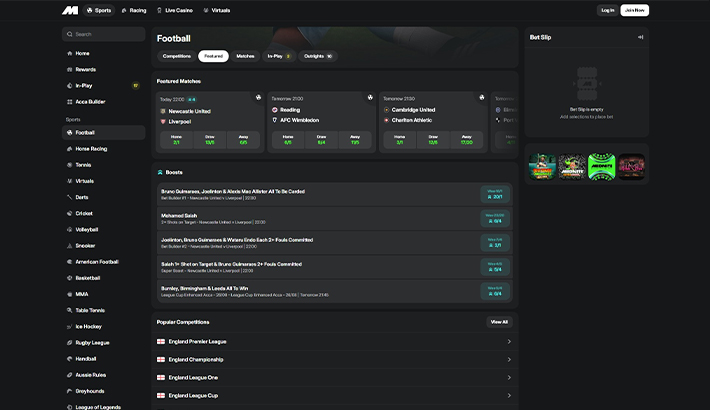Select League of Legends in the sports list
The image size is (710, 410).
104,406
